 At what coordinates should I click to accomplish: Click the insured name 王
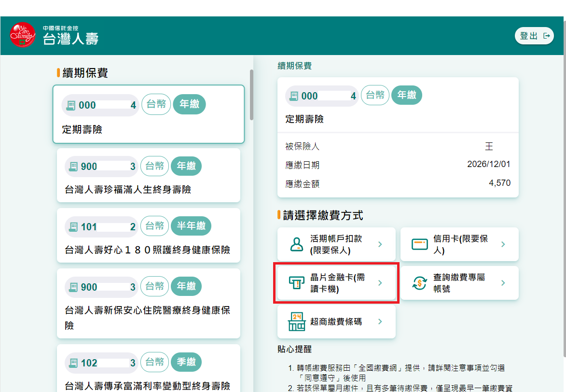coord(489,146)
